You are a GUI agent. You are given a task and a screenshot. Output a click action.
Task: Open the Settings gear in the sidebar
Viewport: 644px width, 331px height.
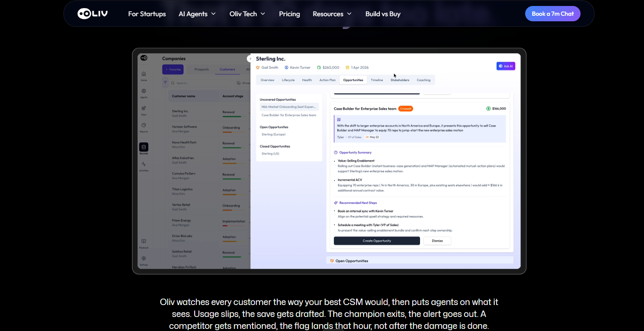(144, 258)
